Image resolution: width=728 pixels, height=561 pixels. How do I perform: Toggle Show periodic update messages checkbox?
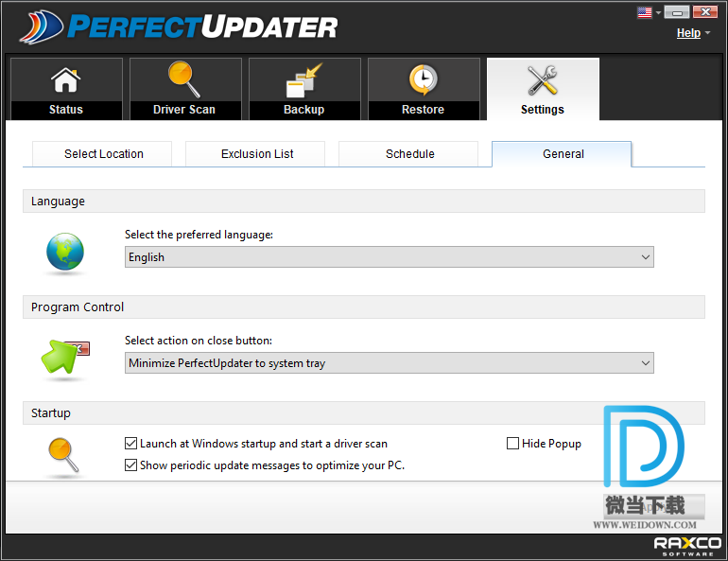(130, 465)
